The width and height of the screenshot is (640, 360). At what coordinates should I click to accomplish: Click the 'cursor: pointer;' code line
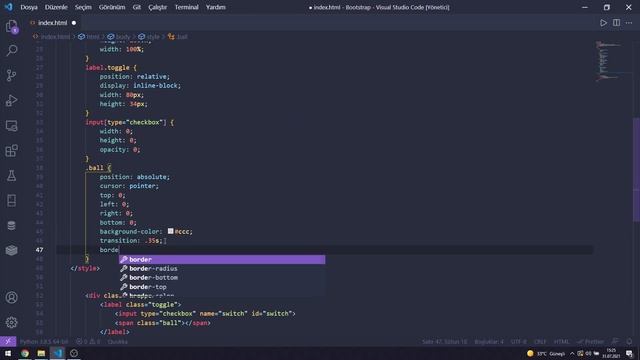pyautogui.click(x=129, y=186)
